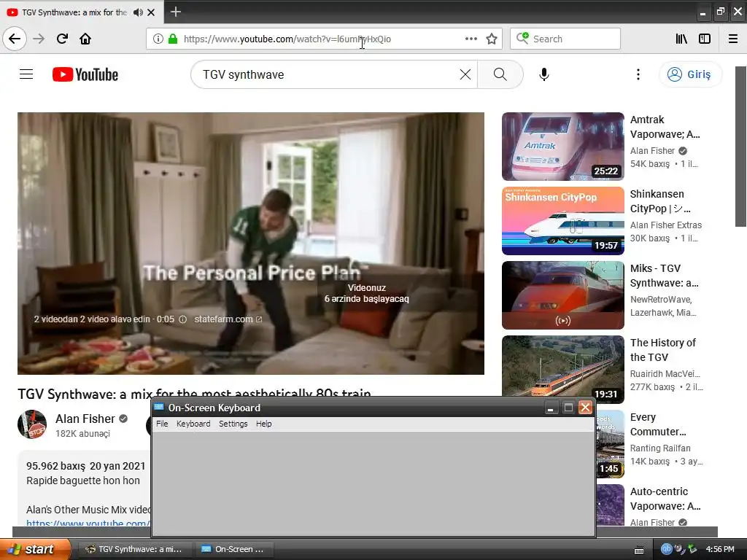Open page actions three-dot menu in address bar

[x=471, y=39]
